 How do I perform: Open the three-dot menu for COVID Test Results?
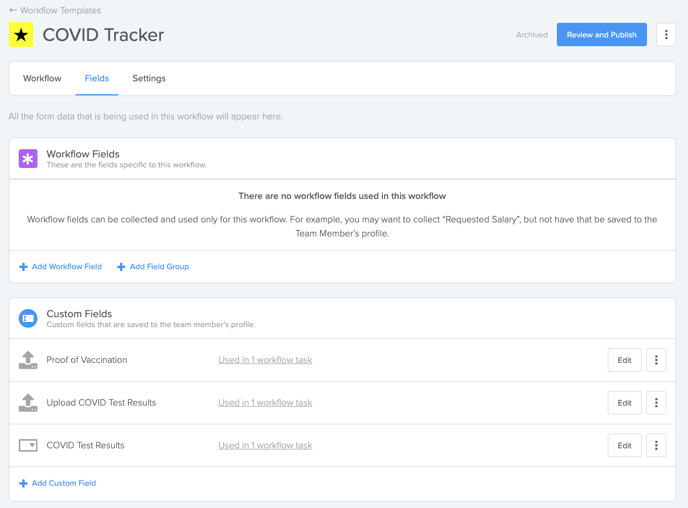coord(656,445)
